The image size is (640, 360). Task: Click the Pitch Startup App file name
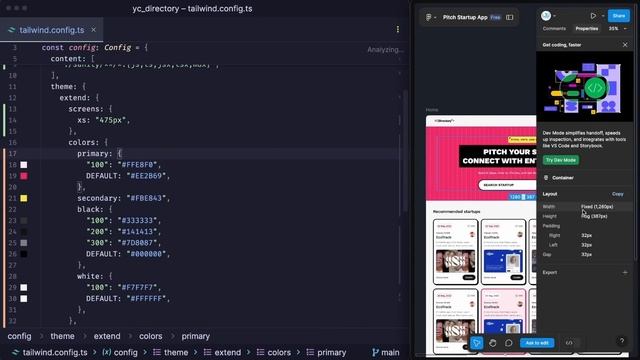pos(465,18)
